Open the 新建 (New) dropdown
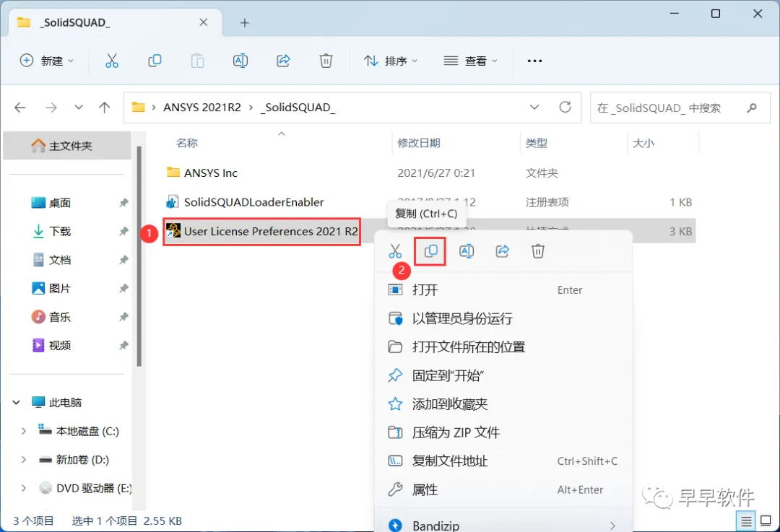Image resolution: width=780 pixels, height=532 pixels. 47,61
